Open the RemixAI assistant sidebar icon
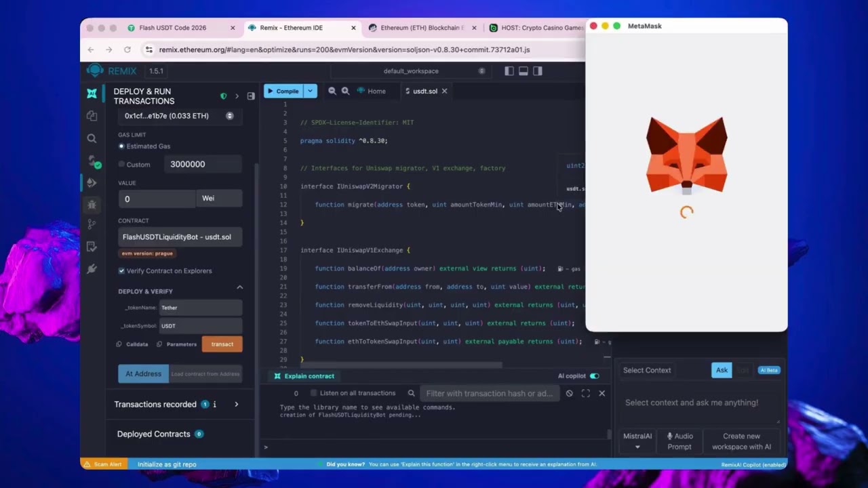The image size is (868, 488). tap(92, 94)
